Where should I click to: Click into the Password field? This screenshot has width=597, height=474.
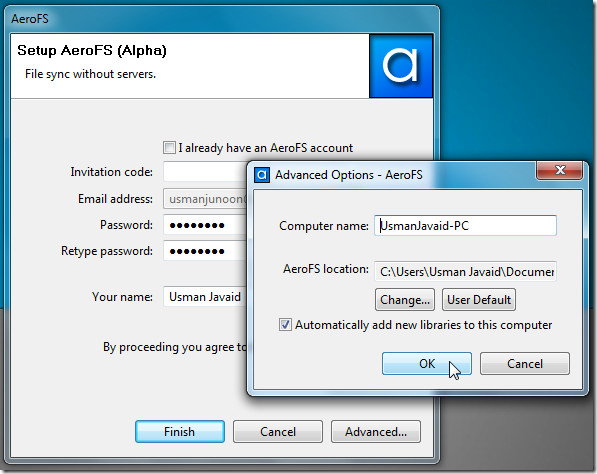coord(205,225)
